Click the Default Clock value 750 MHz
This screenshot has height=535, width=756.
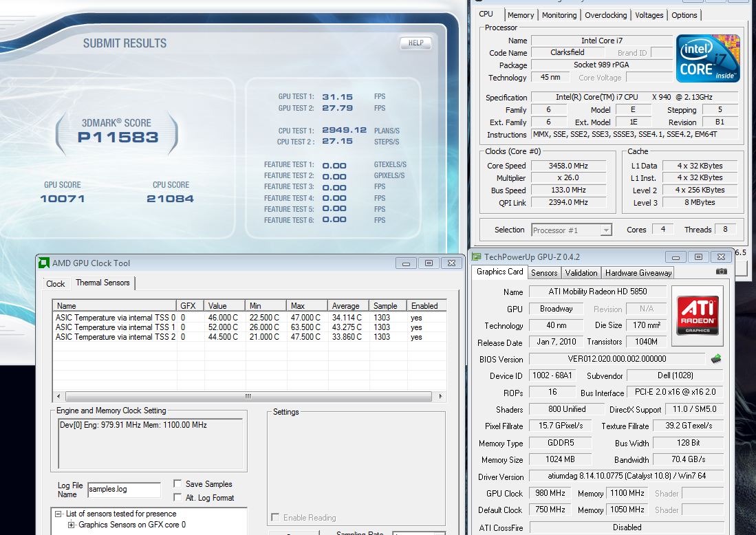[x=550, y=510]
